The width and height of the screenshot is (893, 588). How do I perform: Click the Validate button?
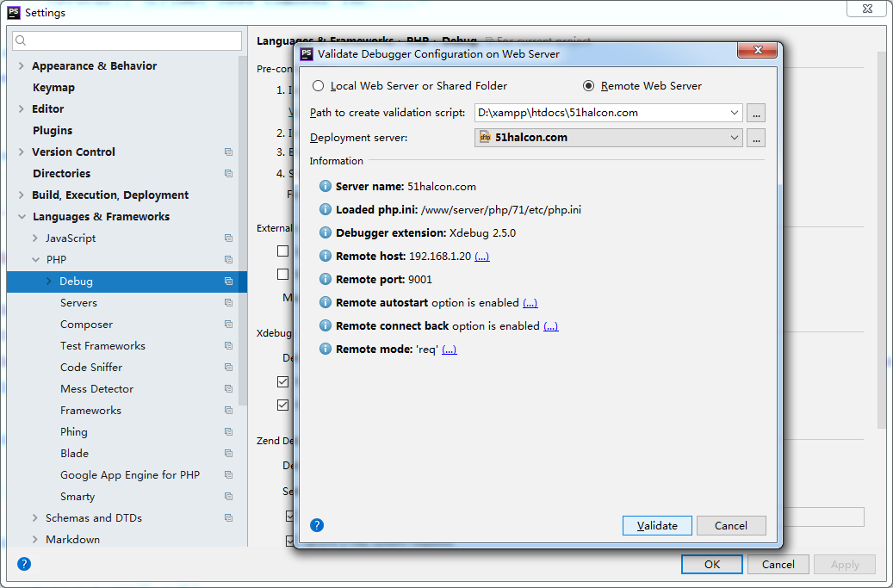coord(657,525)
